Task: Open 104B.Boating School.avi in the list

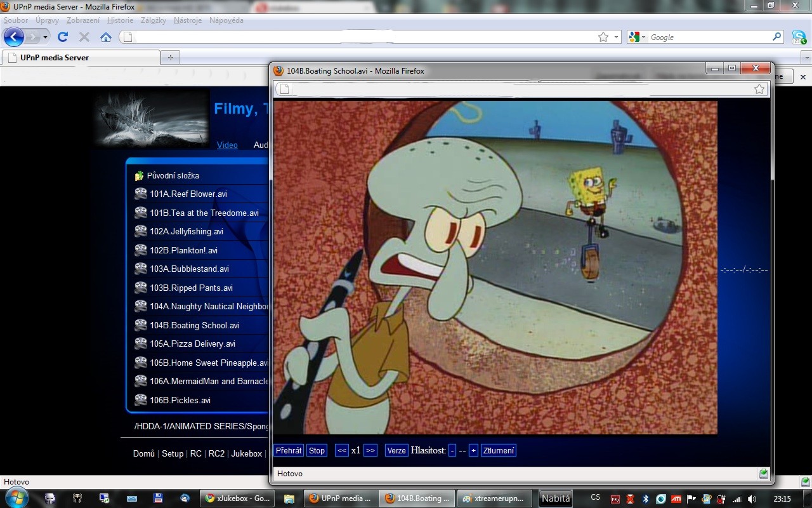Action: click(194, 325)
